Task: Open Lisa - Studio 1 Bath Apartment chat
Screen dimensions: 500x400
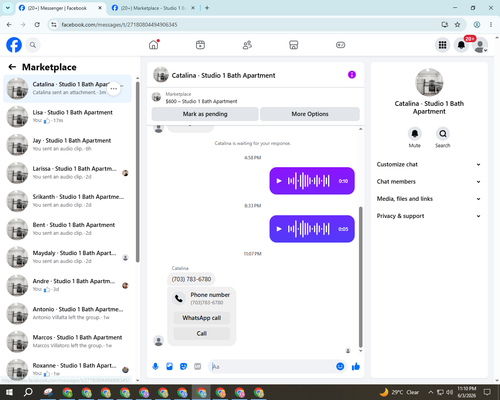Action: 67,117
